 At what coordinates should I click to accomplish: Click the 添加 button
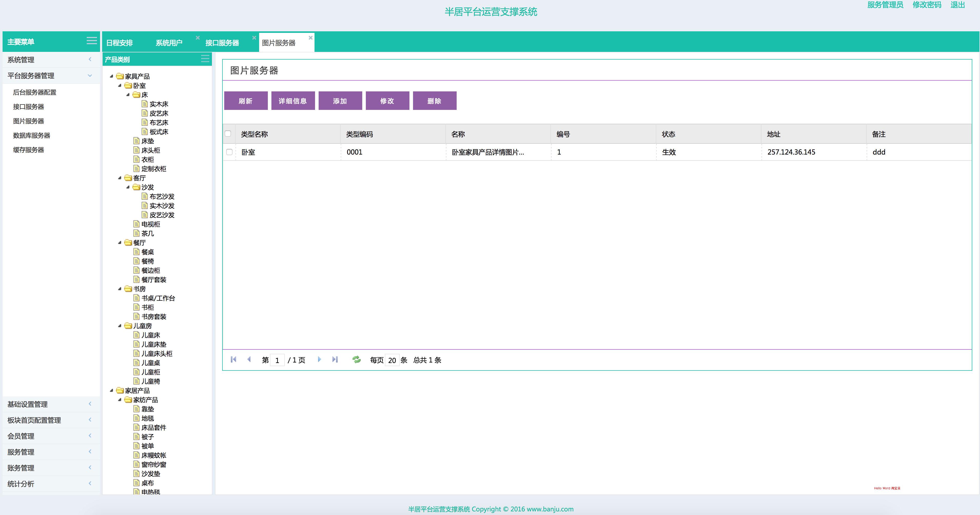(340, 101)
